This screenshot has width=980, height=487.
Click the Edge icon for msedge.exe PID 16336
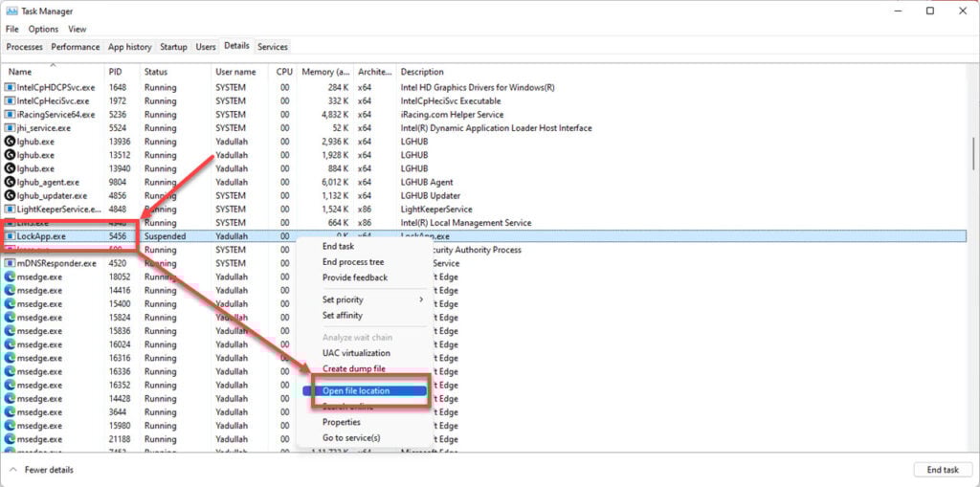(10, 371)
